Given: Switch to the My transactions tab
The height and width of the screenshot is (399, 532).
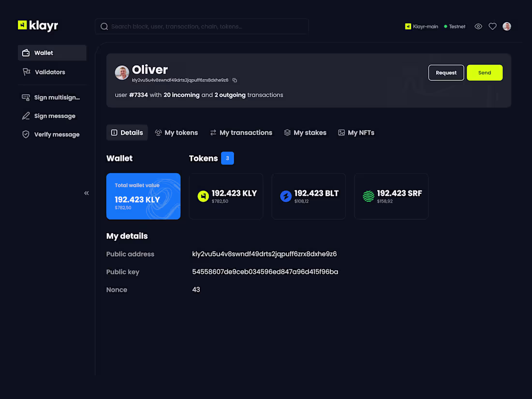Looking at the screenshot, I should (x=241, y=132).
